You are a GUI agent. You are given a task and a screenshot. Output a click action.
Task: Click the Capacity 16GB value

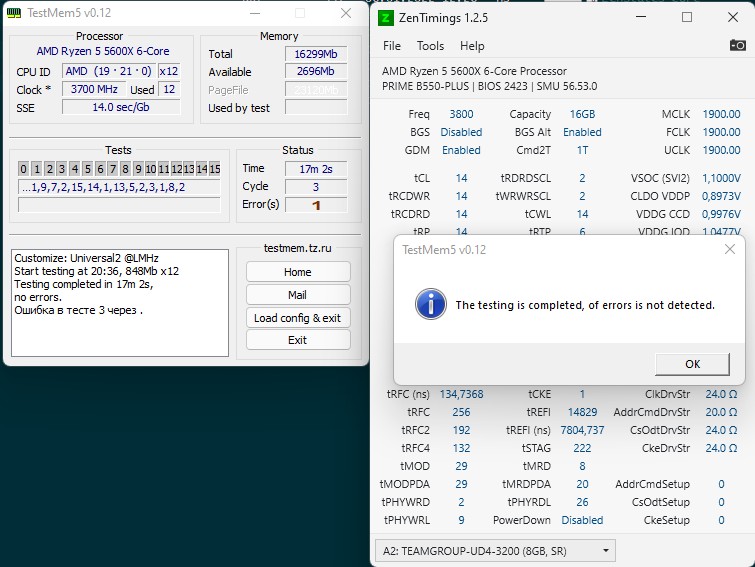(x=582, y=114)
